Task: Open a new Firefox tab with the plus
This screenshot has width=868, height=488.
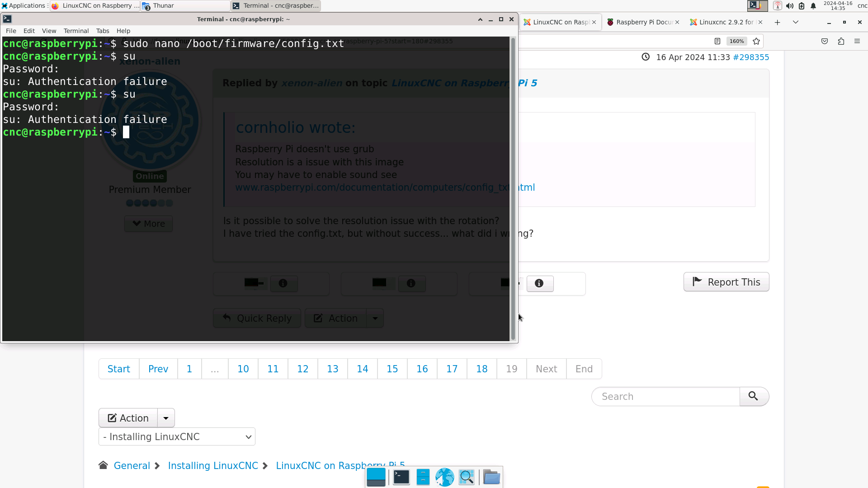Action: tap(778, 22)
